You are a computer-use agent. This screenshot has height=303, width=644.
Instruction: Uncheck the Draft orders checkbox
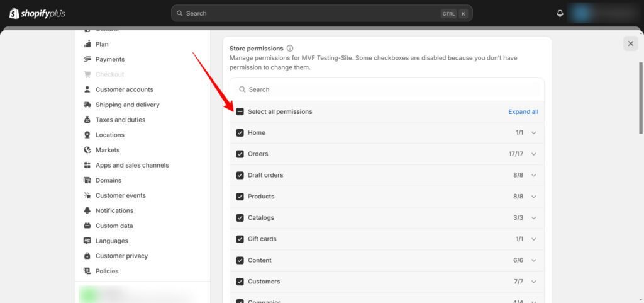tap(240, 175)
